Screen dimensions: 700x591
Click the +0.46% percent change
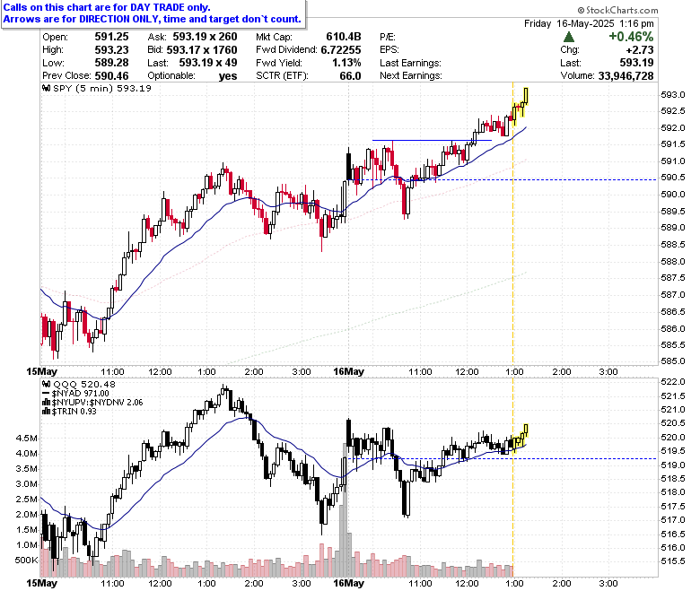(x=631, y=37)
